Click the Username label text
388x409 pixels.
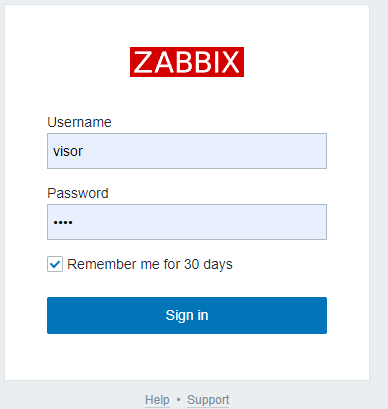[79, 122]
